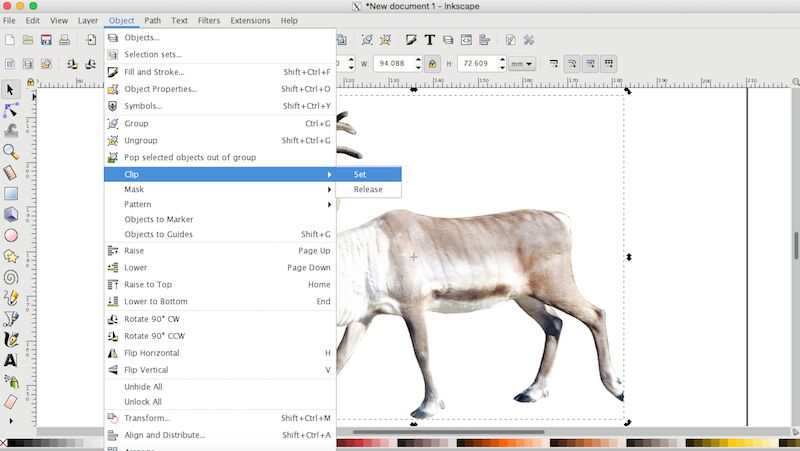Click the Open file folder icon
Screen dimensions: 800x451
(x=28, y=40)
